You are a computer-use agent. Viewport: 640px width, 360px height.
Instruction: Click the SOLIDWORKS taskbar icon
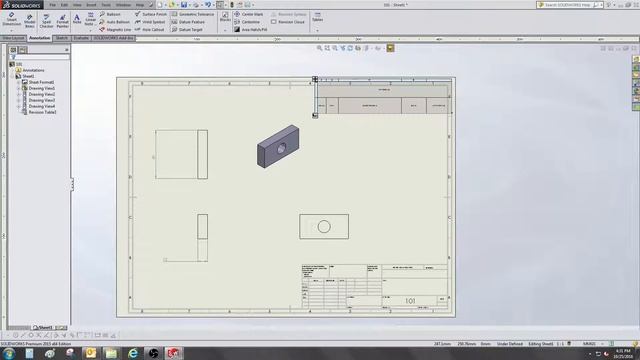click(173, 353)
